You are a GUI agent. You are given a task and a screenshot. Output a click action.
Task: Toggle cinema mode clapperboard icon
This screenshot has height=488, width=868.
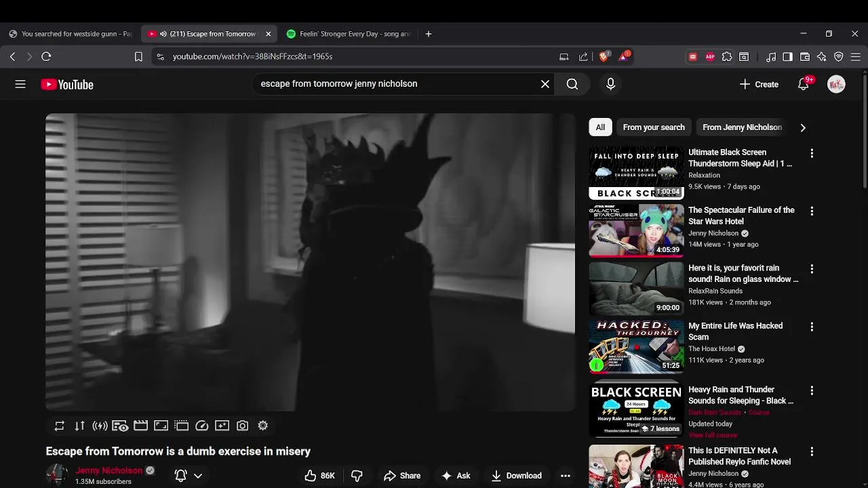(140, 426)
